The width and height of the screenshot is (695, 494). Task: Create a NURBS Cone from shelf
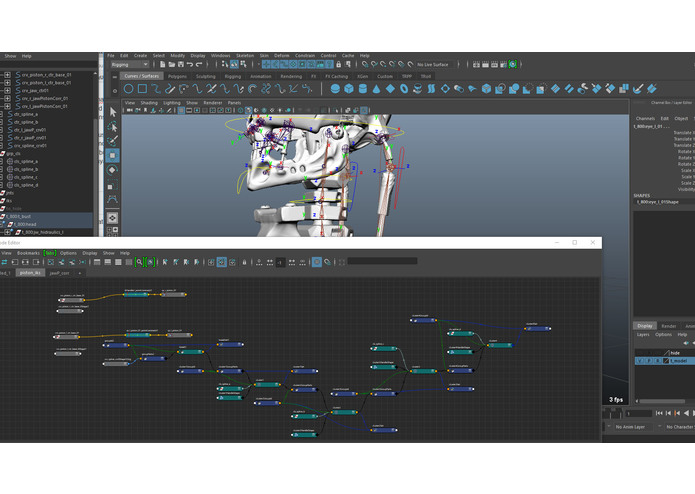click(376, 89)
